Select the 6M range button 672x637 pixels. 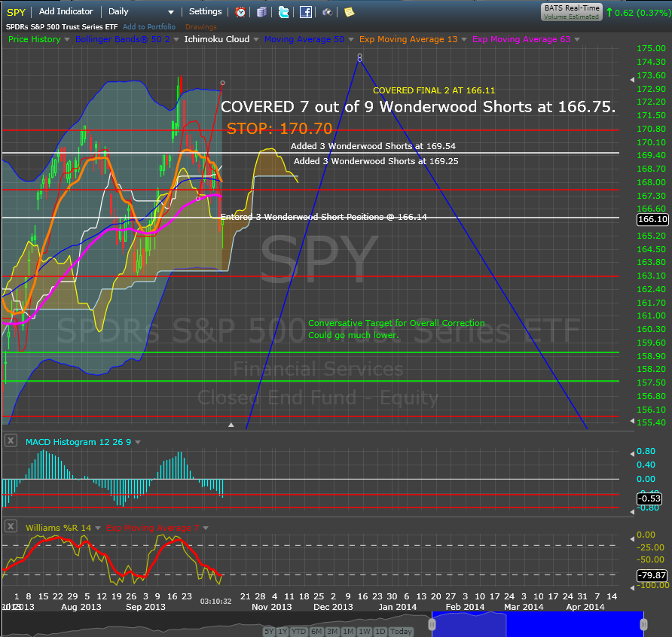point(316,632)
